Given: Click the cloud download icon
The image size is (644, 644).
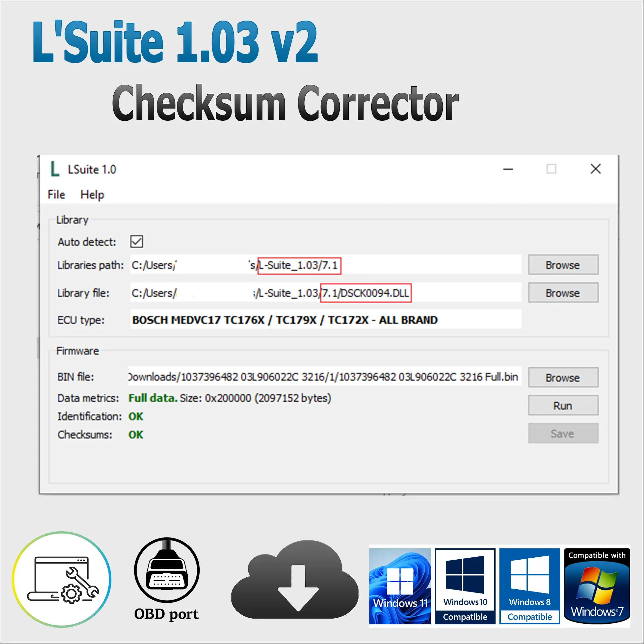Looking at the screenshot, I should tap(295, 580).
